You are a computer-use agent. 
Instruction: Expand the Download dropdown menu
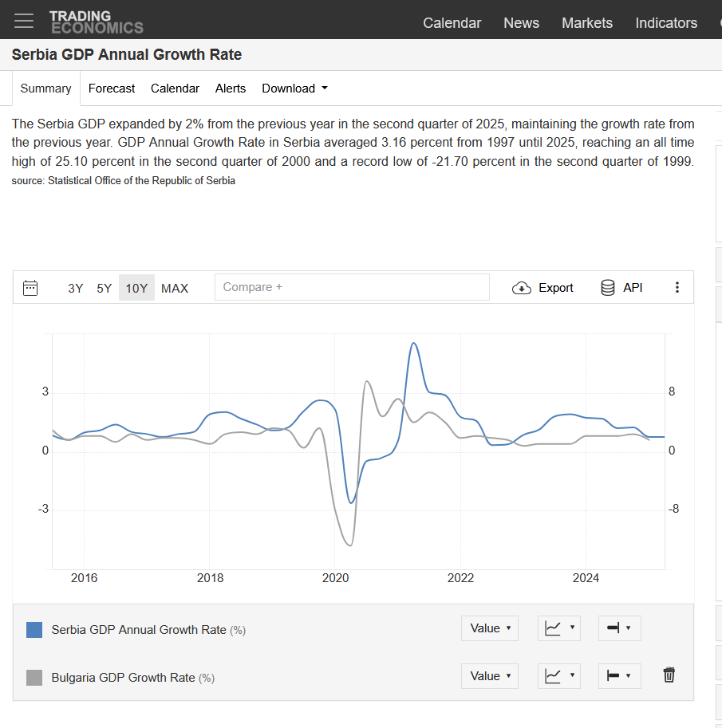(x=294, y=89)
